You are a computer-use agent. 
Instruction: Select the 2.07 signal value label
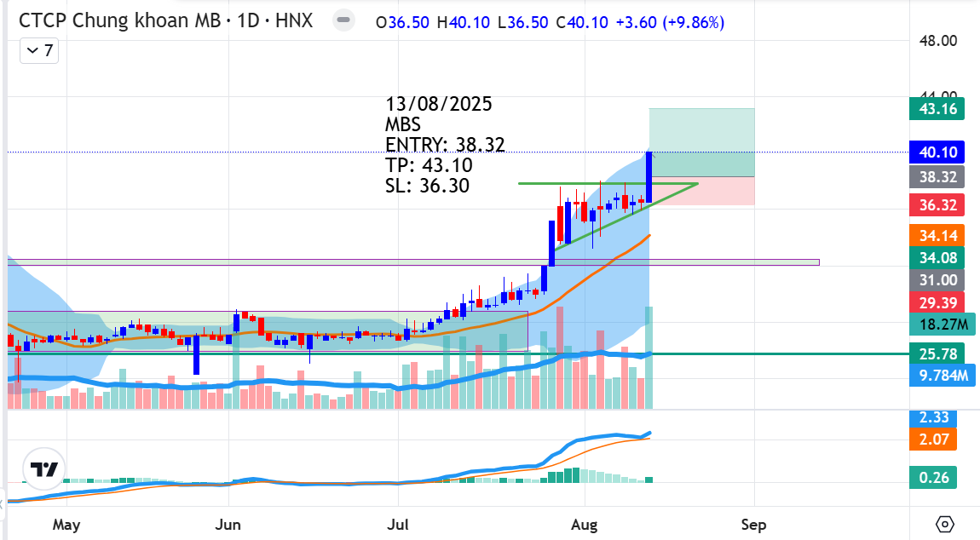point(933,439)
